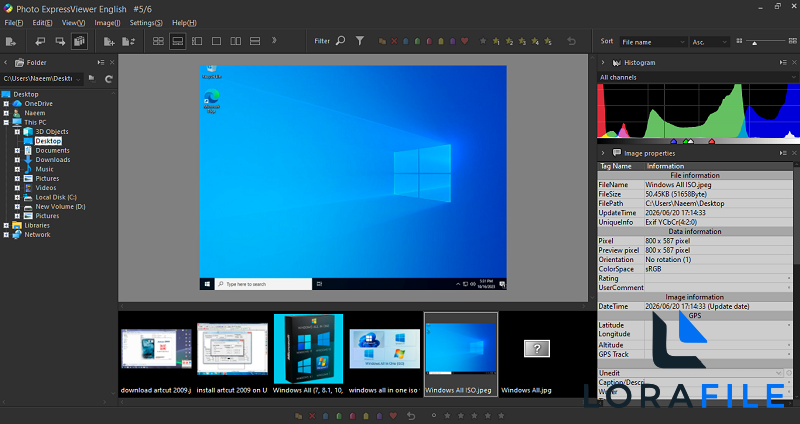Click the file swap arrows icon

(129, 41)
